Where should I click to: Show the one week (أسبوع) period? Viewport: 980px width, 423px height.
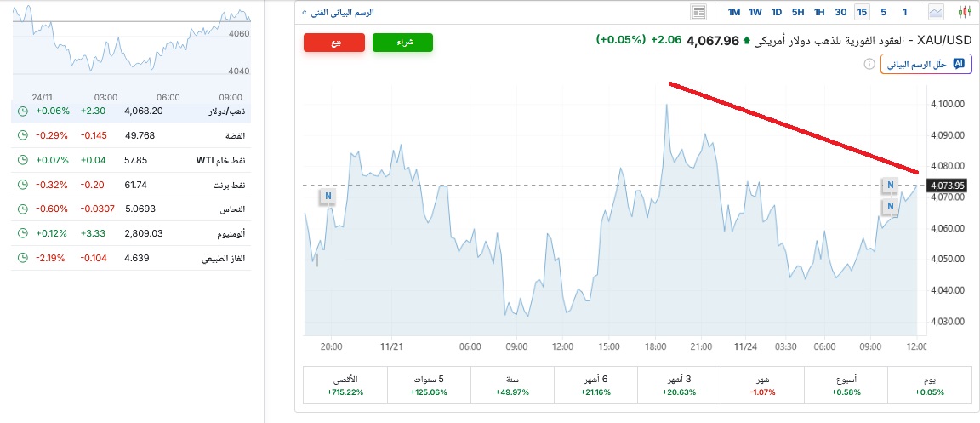pyautogui.click(x=845, y=386)
